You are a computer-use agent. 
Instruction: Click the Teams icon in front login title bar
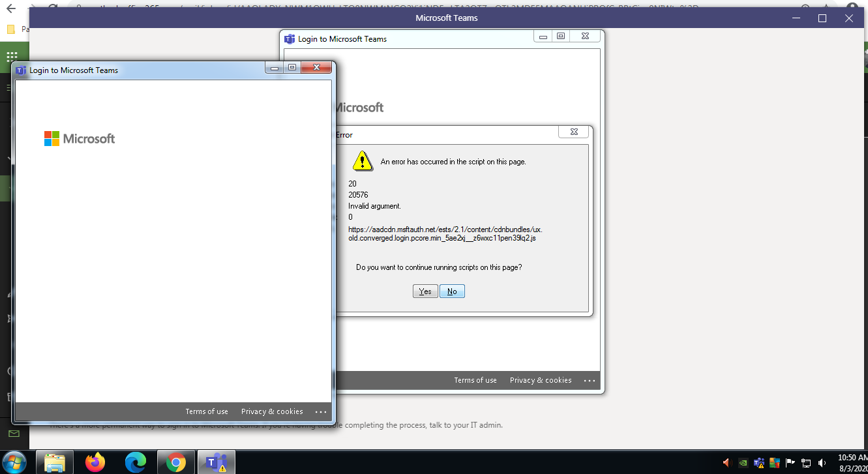[x=21, y=70]
